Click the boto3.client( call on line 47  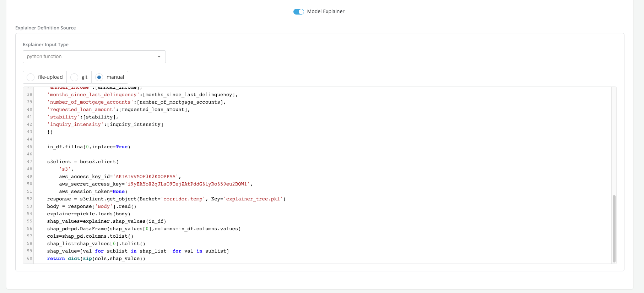click(x=99, y=162)
